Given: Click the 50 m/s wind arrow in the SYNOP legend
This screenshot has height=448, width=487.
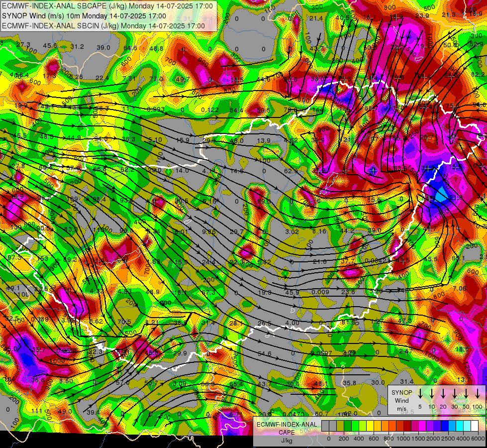Looking at the screenshot, I should coord(466,393).
